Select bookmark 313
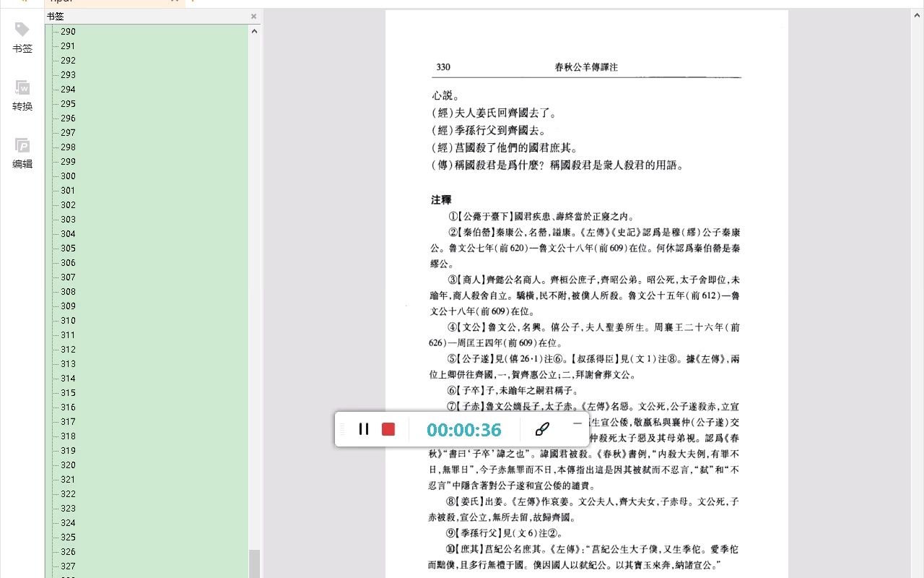Viewport: 924px width, 578px height. coord(68,364)
